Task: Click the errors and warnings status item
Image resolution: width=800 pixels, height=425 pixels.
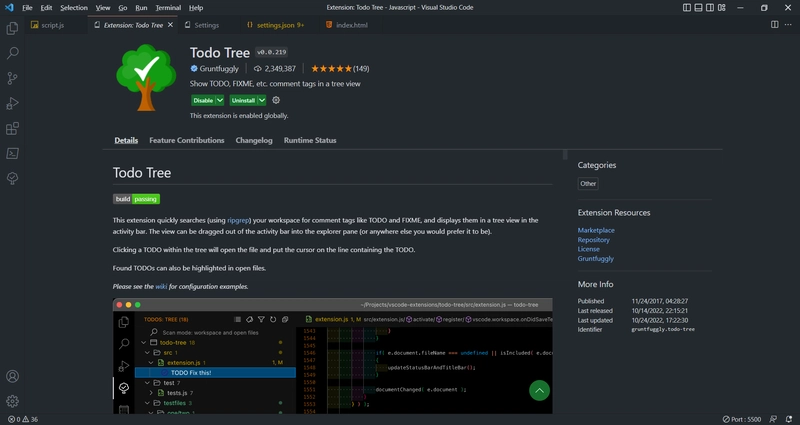Action: (x=23, y=419)
